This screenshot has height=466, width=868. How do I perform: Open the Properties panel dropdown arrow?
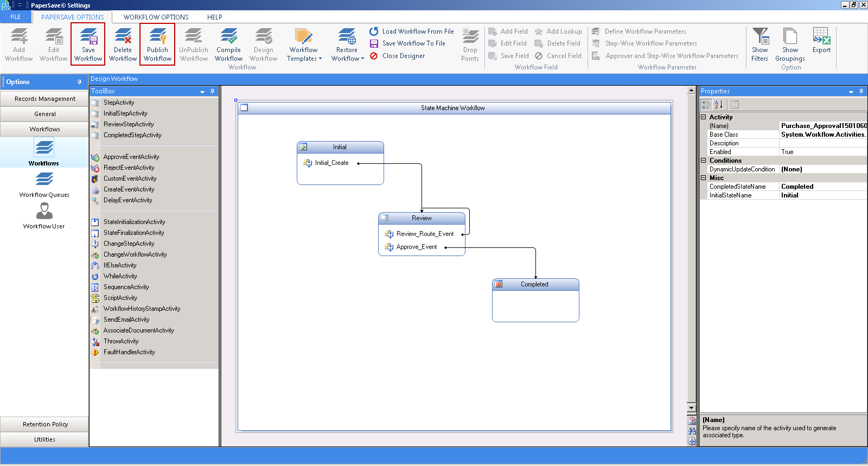[x=851, y=92]
